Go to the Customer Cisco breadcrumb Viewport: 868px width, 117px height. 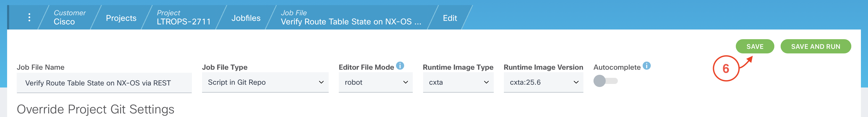pos(69,18)
